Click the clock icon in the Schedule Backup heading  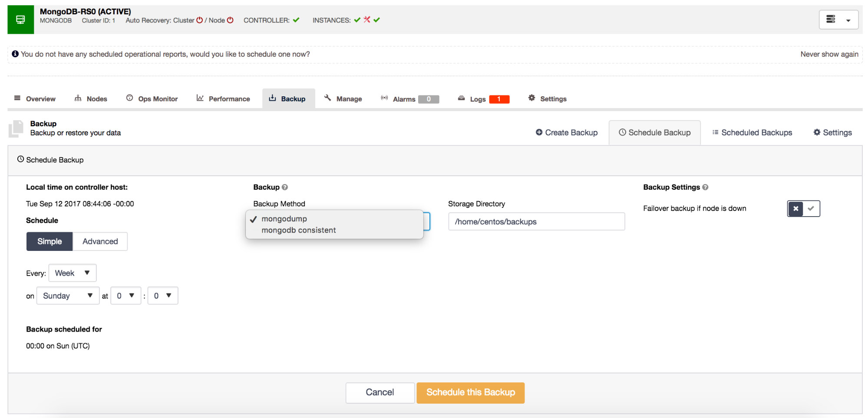[20, 159]
